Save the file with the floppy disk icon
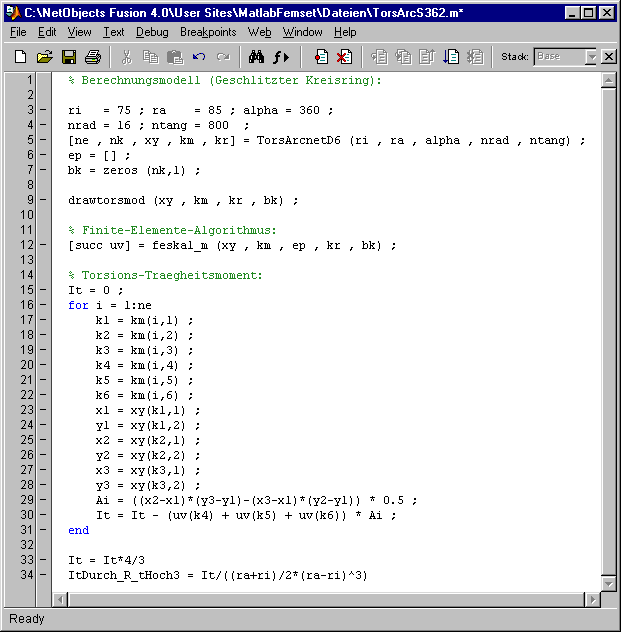This screenshot has height=632, width=621. 69,57
